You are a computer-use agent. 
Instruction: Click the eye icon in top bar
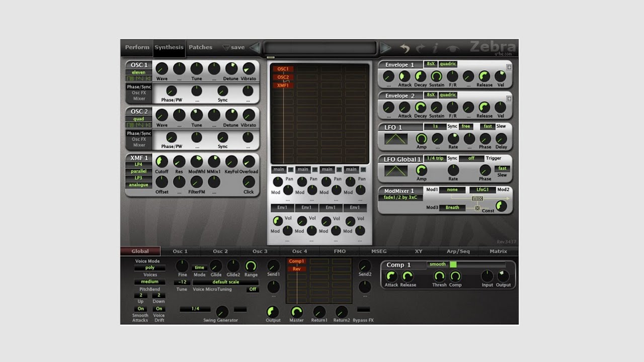tap(453, 48)
